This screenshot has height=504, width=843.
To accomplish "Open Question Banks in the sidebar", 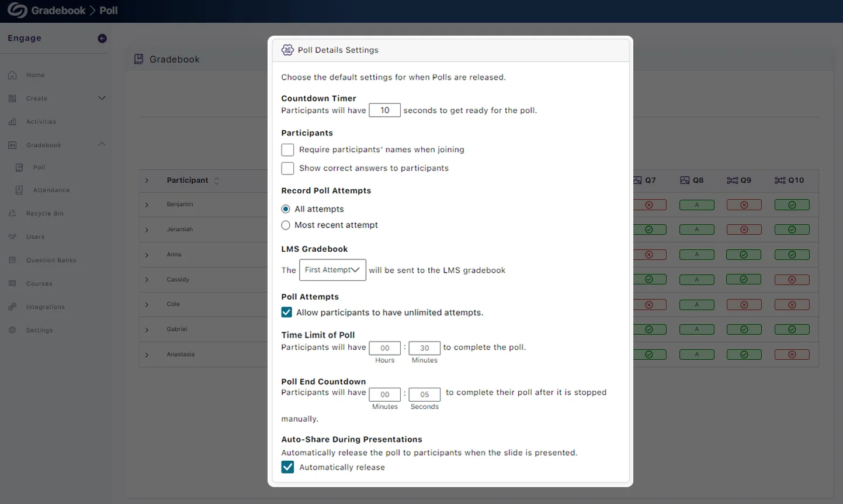I will [x=51, y=260].
